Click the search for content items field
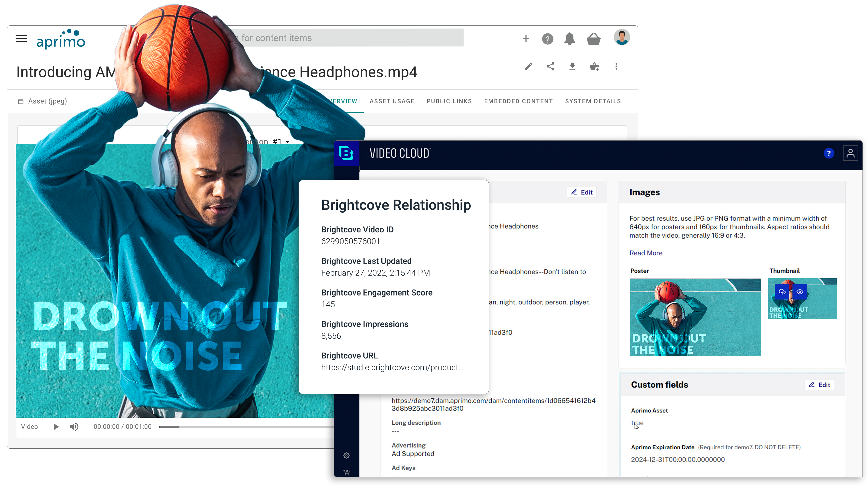 tap(347, 38)
